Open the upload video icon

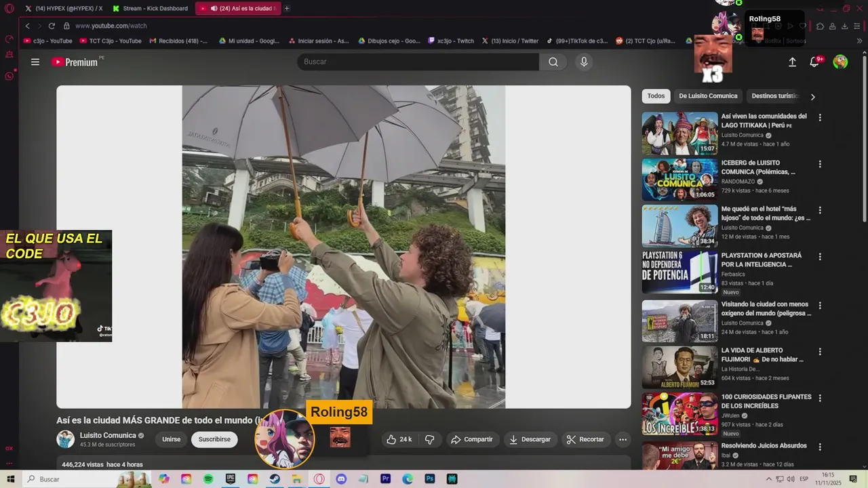click(x=792, y=62)
